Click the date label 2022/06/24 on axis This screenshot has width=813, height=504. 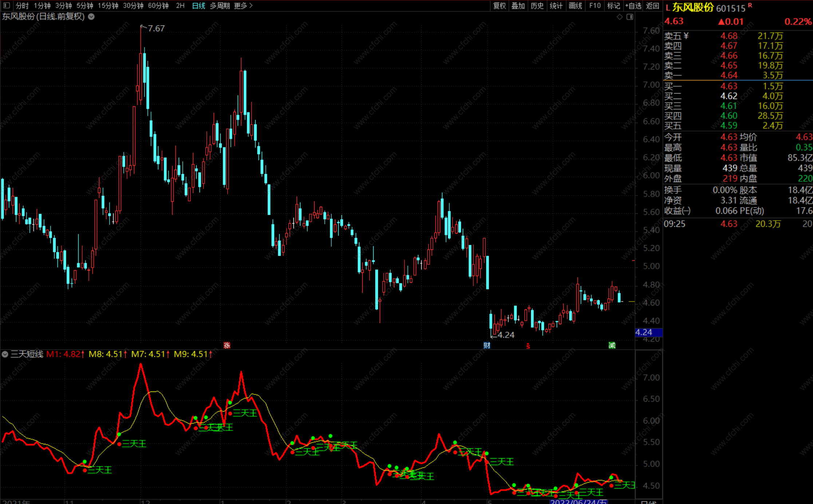578,501
